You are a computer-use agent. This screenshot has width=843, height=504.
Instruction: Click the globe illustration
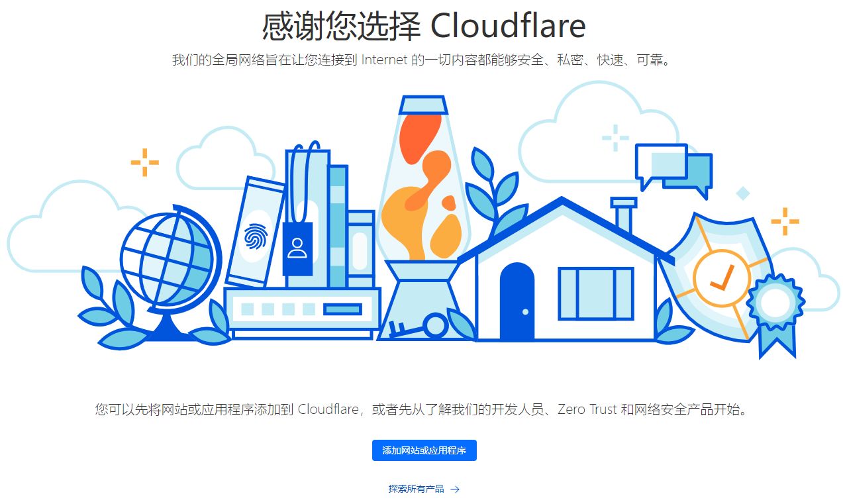(x=170, y=273)
